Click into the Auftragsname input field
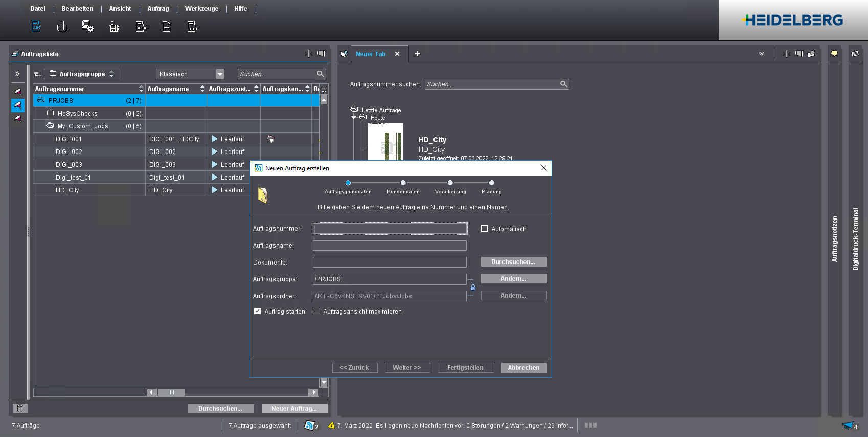Screen dimensions: 868x437 click(390, 245)
